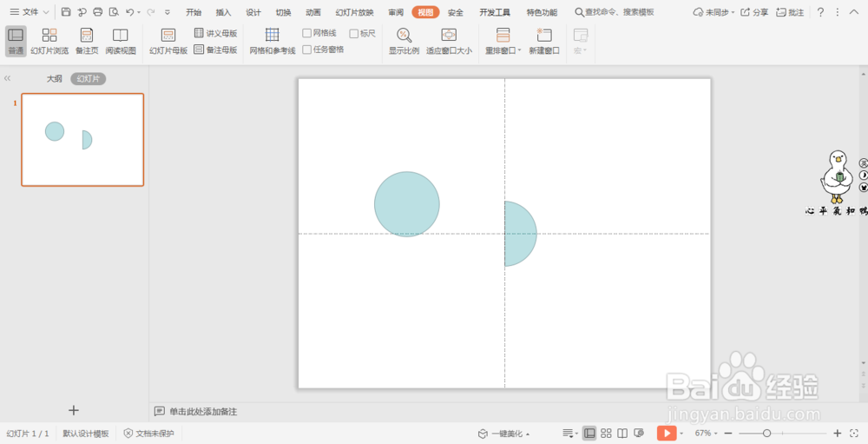The width and height of the screenshot is (868, 444).
Task: Open the 文件 file menu dropdown
Action: pos(30,11)
